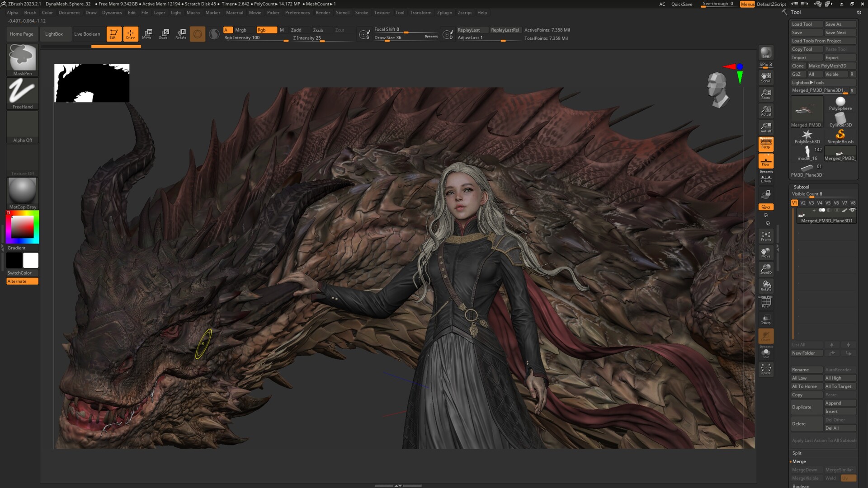Toggle Perspective distortion with Persp button

point(765,144)
